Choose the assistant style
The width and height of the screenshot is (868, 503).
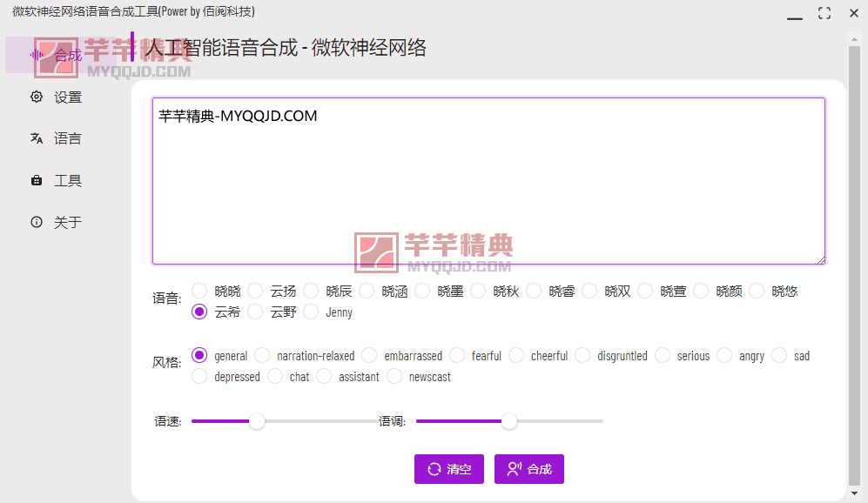click(324, 376)
